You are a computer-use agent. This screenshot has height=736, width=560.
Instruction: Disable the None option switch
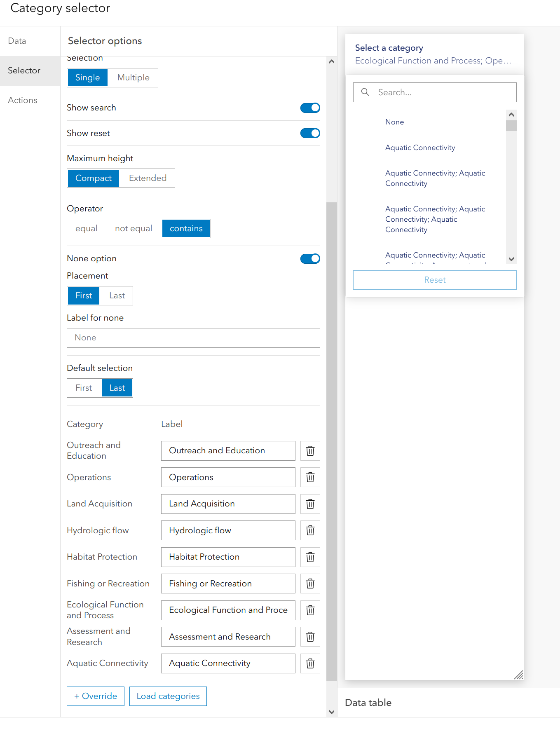[310, 258]
